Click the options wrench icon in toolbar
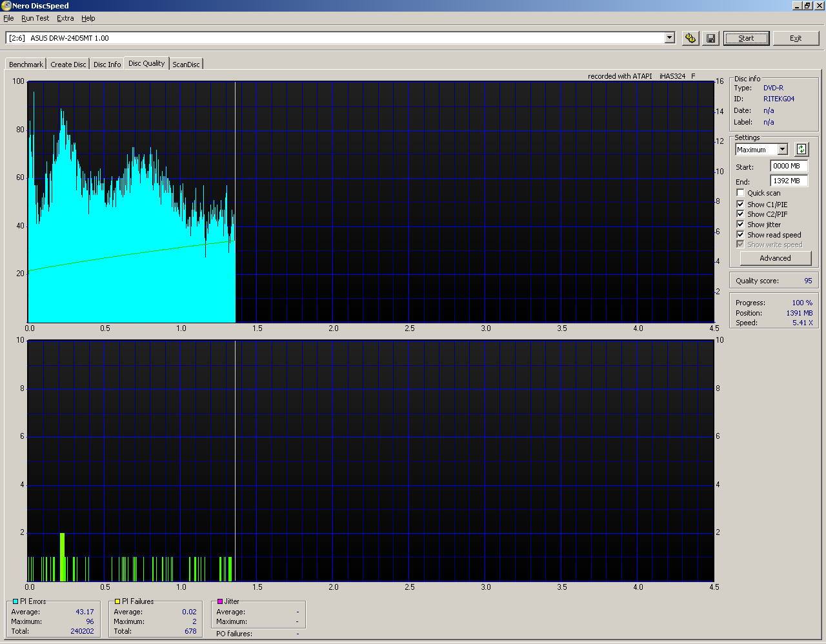 (690, 38)
